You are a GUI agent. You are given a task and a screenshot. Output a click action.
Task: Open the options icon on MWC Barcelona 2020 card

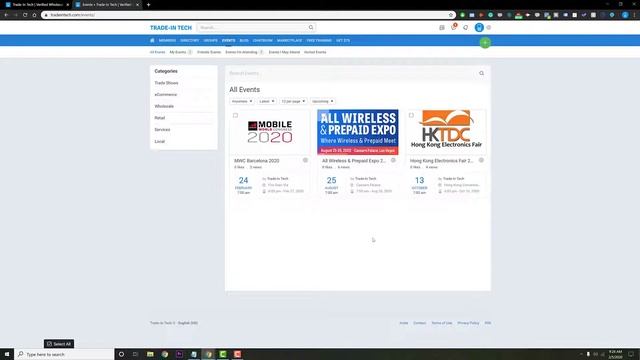click(305, 160)
